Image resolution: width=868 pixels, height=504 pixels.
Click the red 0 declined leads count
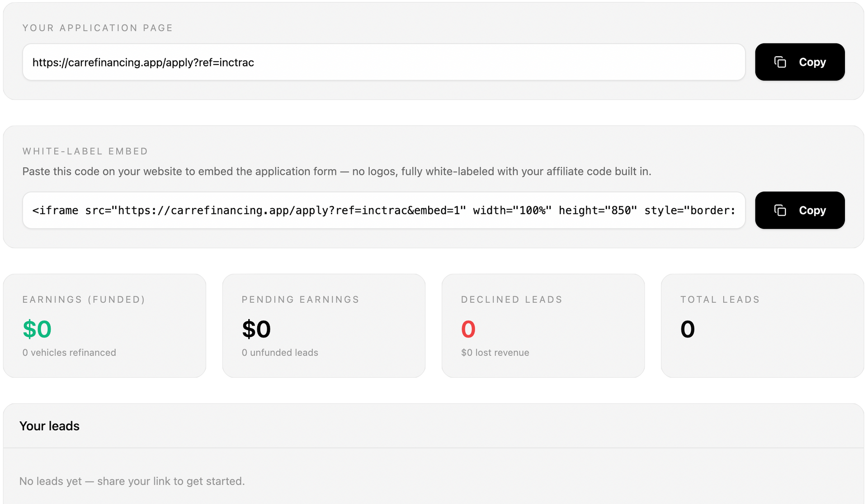point(468,329)
